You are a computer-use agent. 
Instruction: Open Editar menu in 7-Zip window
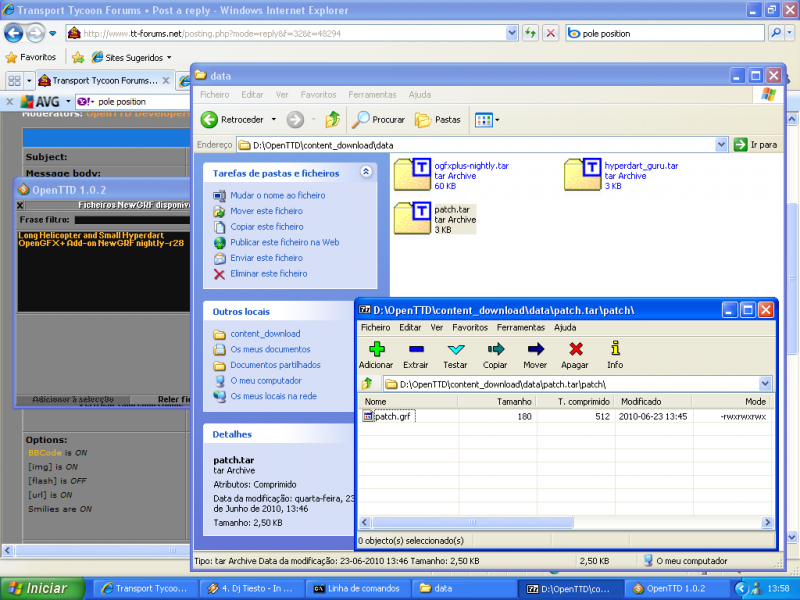(410, 328)
